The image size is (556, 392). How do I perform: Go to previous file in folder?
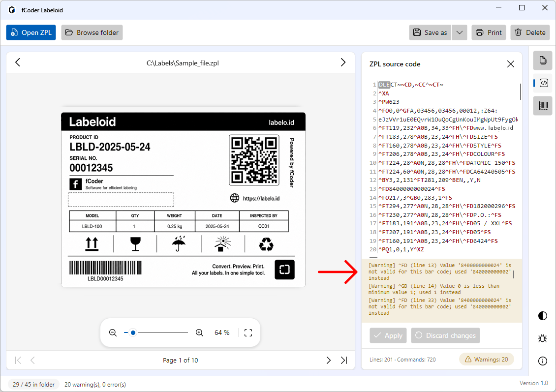[18, 62]
